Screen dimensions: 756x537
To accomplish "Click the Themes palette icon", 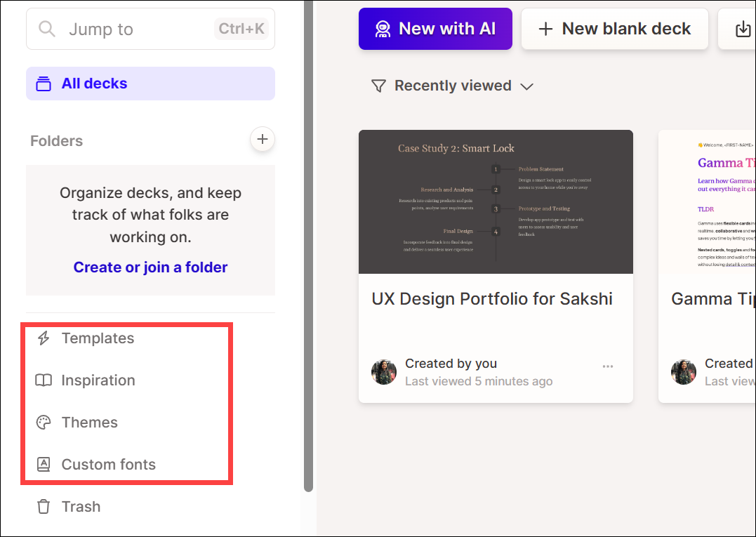I will pos(44,423).
